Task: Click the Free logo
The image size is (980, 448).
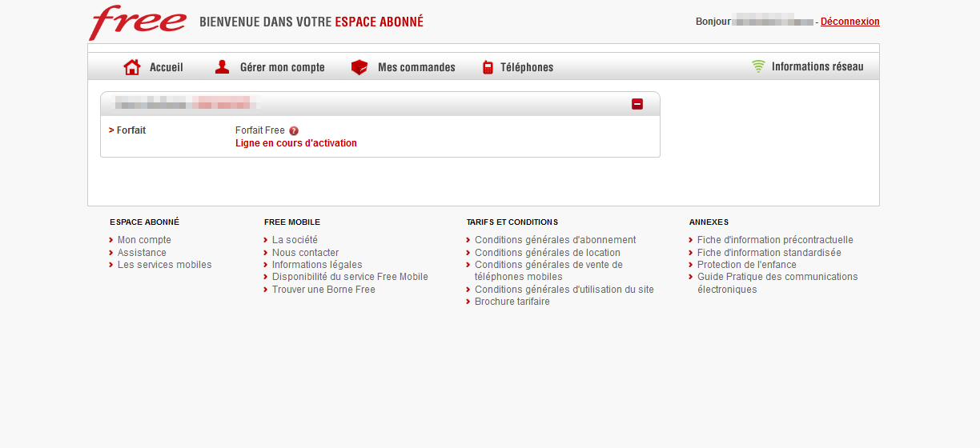Action: (x=138, y=22)
